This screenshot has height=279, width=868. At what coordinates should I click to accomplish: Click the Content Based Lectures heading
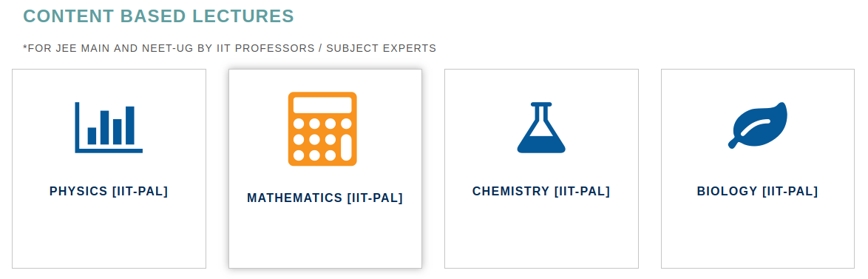pos(158,16)
